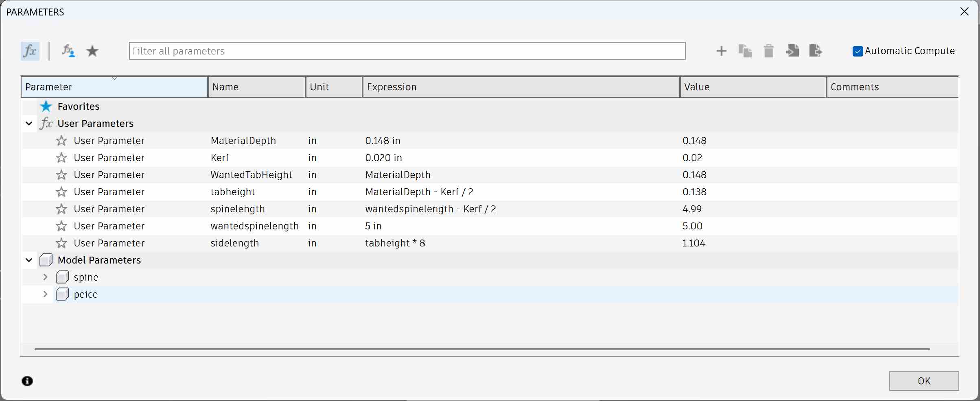
Task: Open the info icon at bottom left
Action: (27, 381)
